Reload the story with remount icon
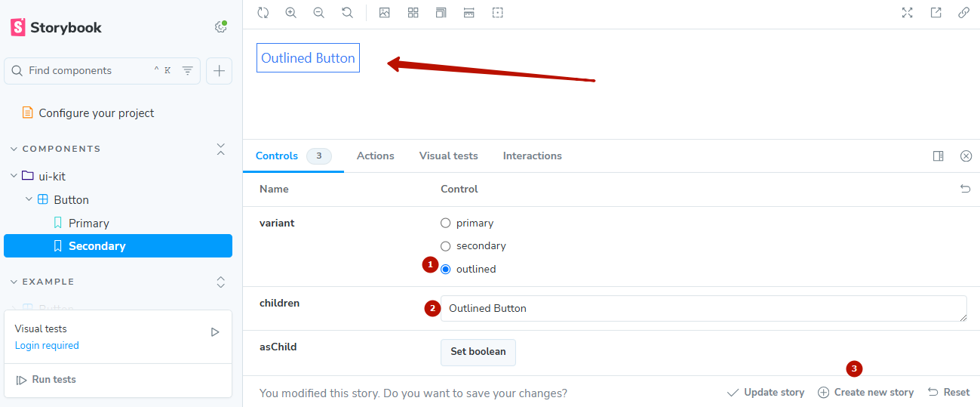The height and width of the screenshot is (407, 980). (x=263, y=12)
